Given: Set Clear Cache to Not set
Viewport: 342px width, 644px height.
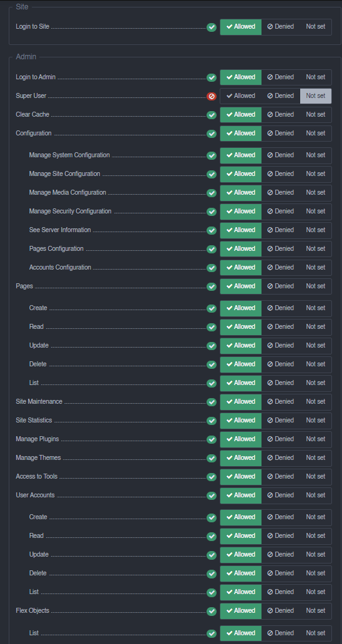Looking at the screenshot, I should tap(315, 115).
